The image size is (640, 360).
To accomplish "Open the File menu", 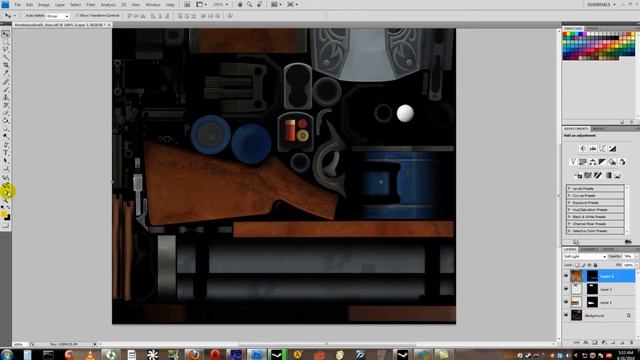I will 18,5.
